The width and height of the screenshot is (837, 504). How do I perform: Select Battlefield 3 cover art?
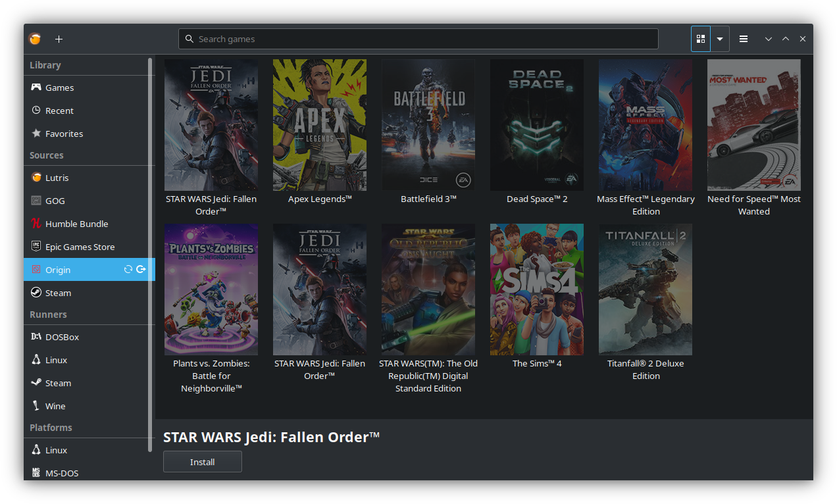click(x=428, y=125)
